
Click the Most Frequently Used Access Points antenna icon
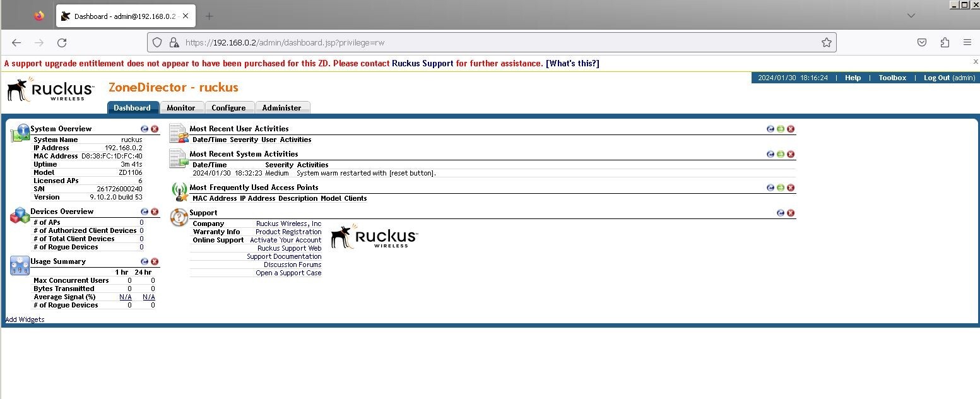click(x=179, y=192)
